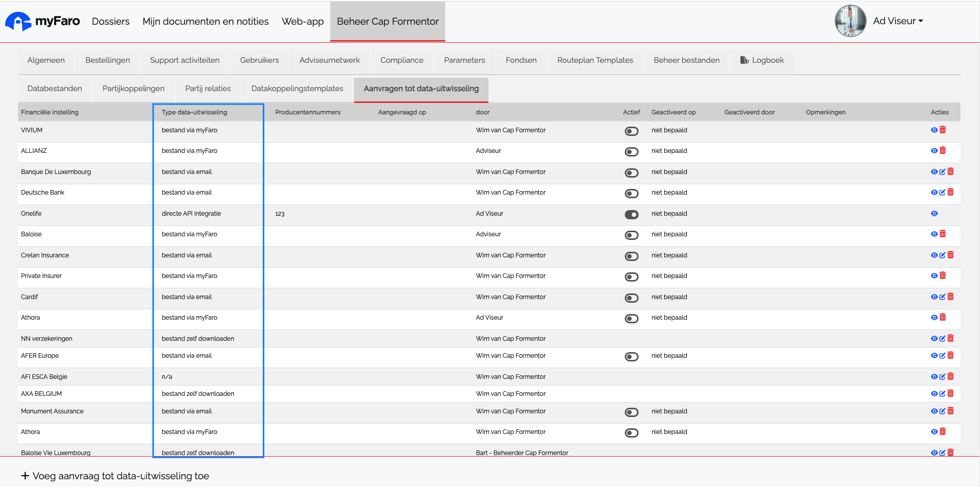Enable Actief for Deutsche Bank
The width and height of the screenshot is (980, 487).
[631, 194]
